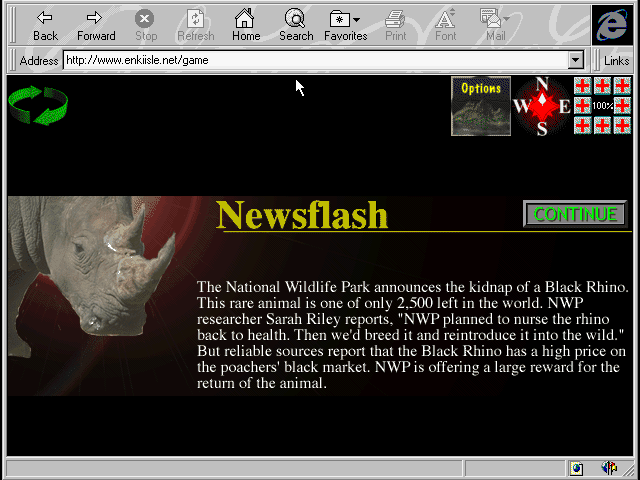Click the Forward arrow toolbar button
The width and height of the screenshot is (640, 480).
pyautogui.click(x=96, y=26)
